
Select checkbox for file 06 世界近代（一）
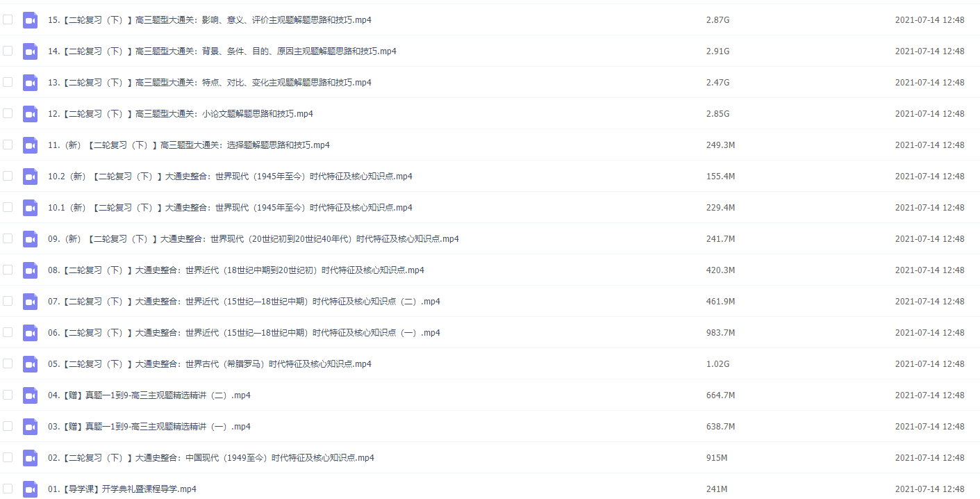coord(8,332)
